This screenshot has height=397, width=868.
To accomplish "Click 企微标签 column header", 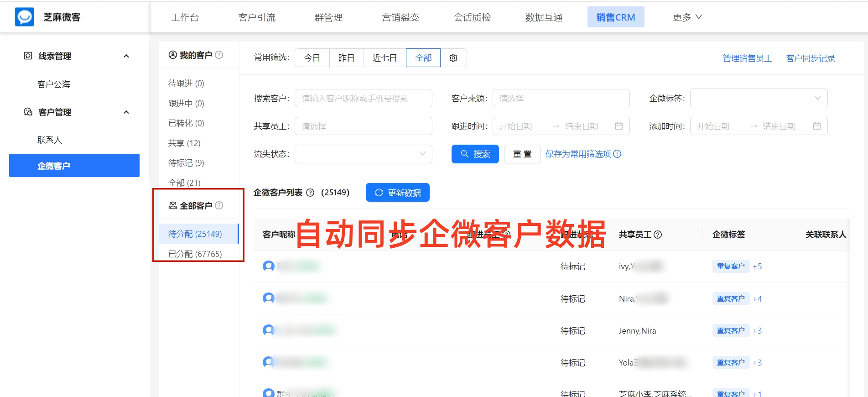I will point(728,235).
